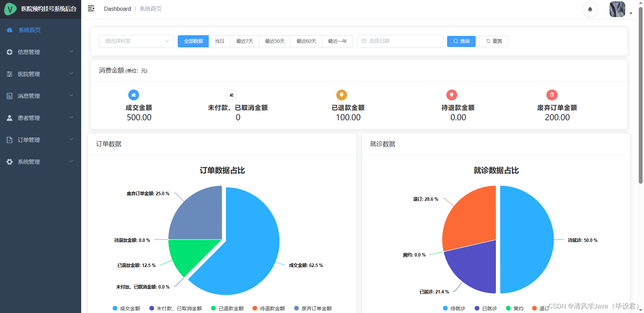
Task: Click the 医院管理 sliders icon
Action: pos(10,74)
